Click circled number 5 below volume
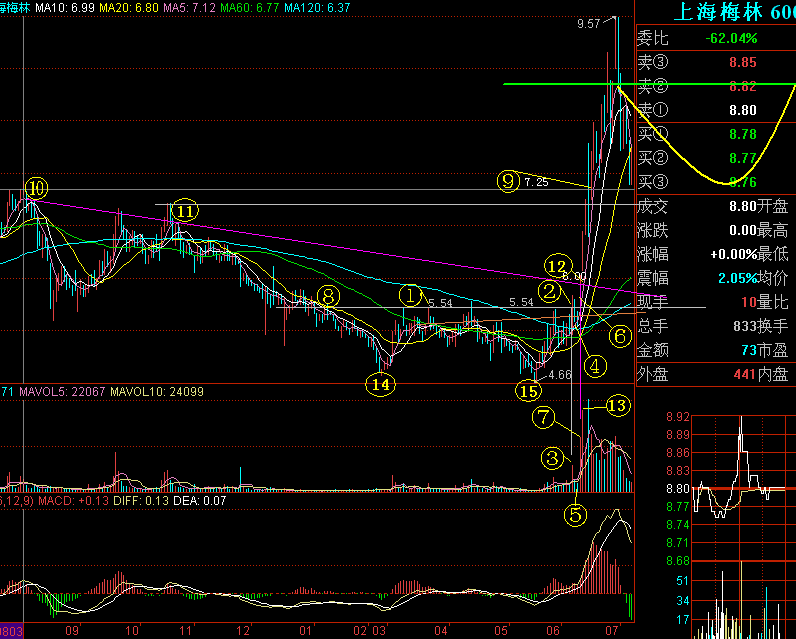796x639 pixels. 575,515
